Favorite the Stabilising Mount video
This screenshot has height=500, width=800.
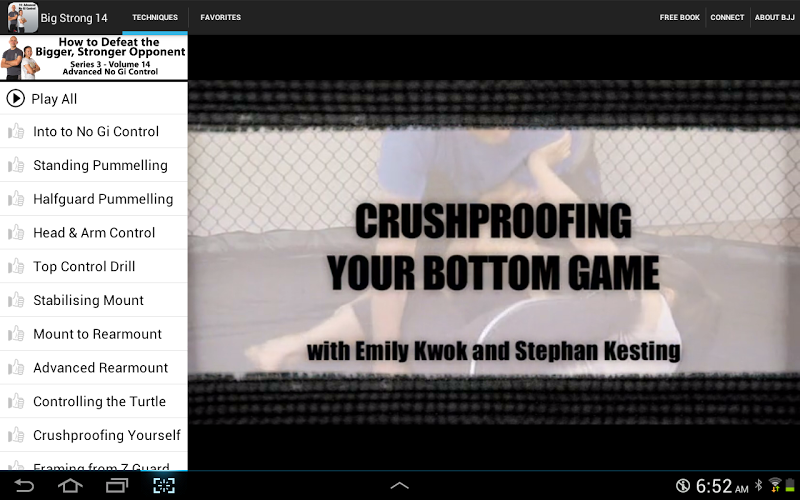click(x=16, y=300)
